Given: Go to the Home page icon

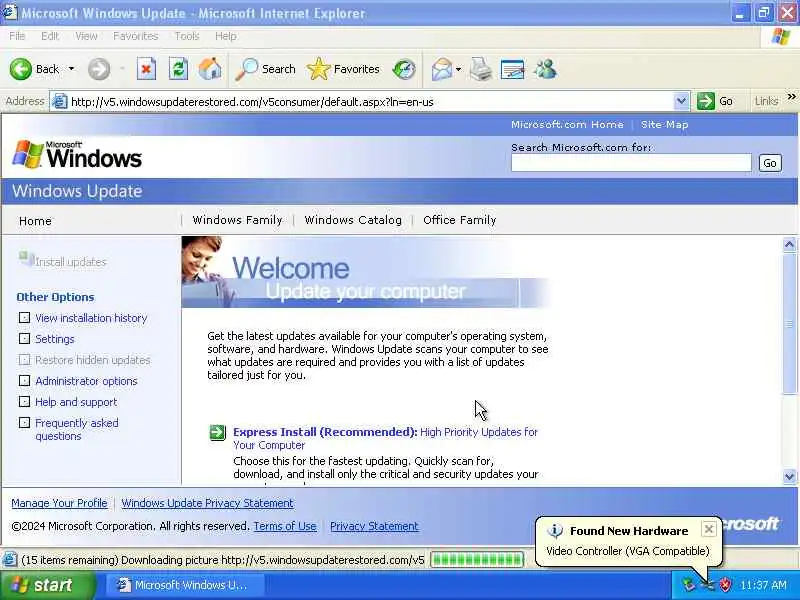Looking at the screenshot, I should click(x=210, y=69).
